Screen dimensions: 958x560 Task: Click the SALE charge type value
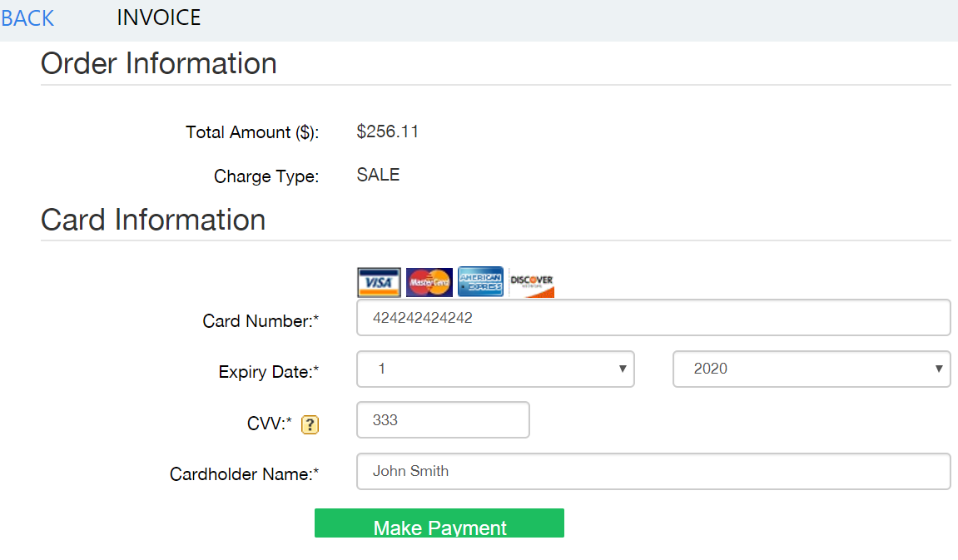pos(378,175)
